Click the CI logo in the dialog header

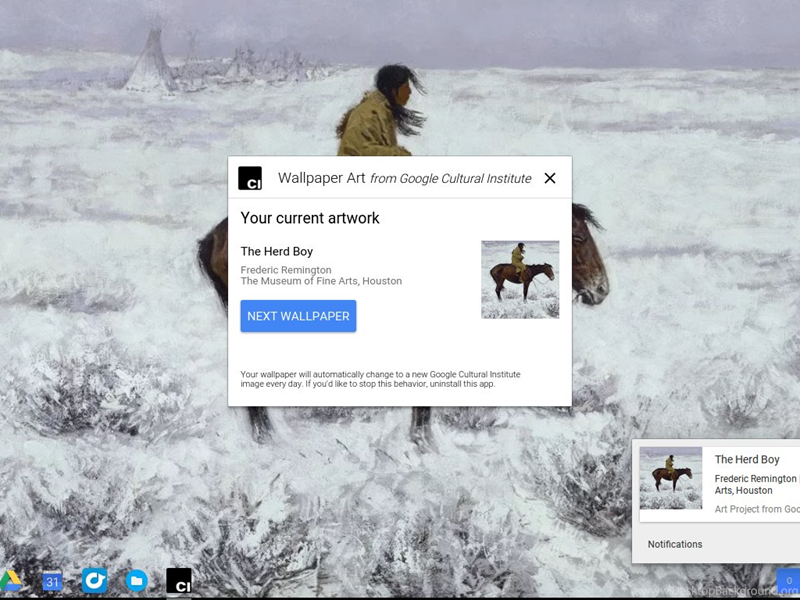(250, 178)
